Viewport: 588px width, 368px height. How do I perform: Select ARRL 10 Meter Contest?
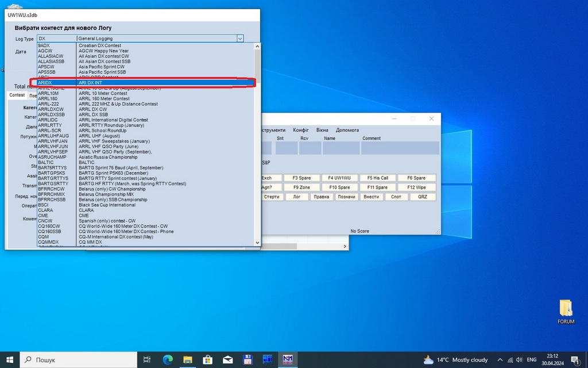[146, 93]
